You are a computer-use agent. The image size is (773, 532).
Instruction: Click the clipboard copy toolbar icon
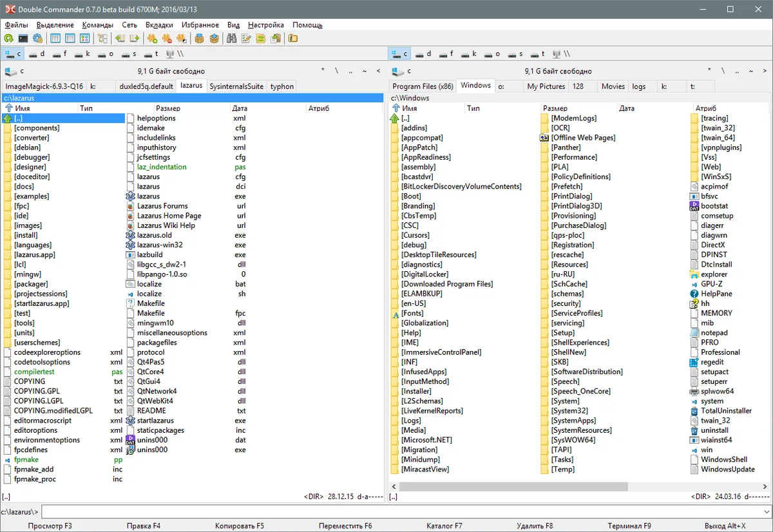click(x=275, y=39)
